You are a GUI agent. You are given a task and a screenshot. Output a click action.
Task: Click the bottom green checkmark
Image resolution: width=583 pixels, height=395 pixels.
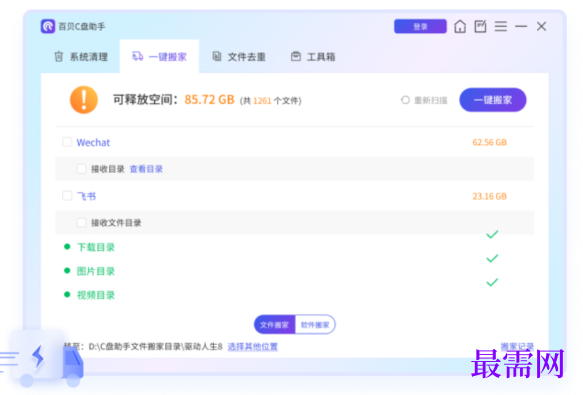coord(492,282)
